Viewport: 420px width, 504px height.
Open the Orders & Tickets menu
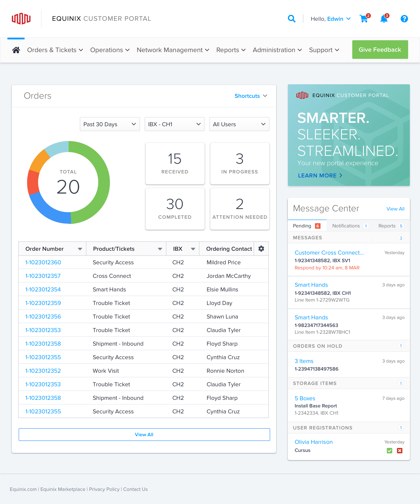55,50
